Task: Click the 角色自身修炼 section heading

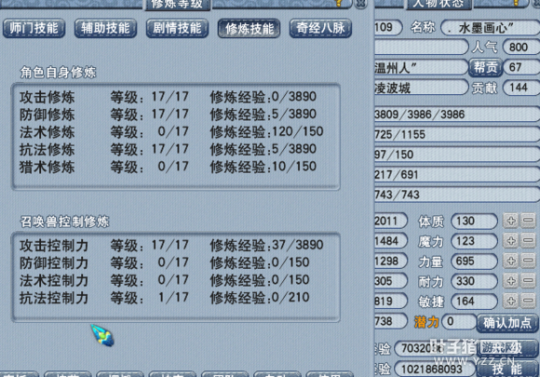Action: pyautogui.click(x=58, y=73)
